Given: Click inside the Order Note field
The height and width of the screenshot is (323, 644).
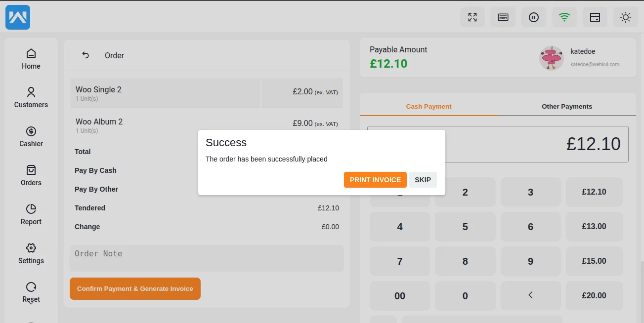Looking at the screenshot, I should 207,258.
